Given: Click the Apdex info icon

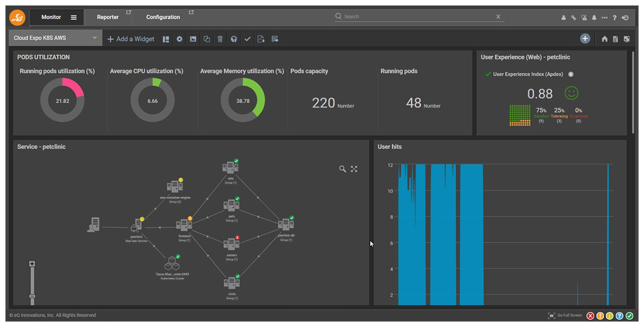Looking at the screenshot, I should point(571,75).
